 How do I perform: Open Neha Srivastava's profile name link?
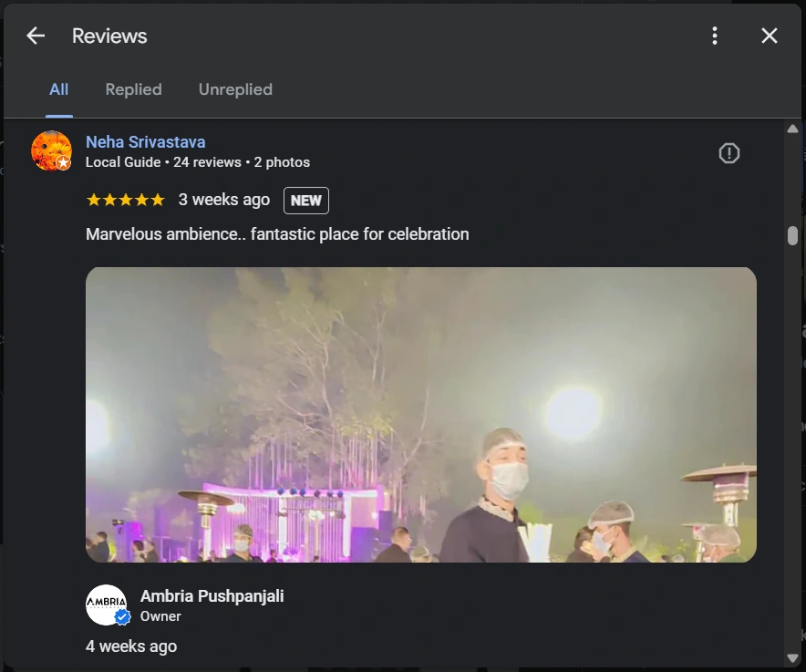point(145,142)
